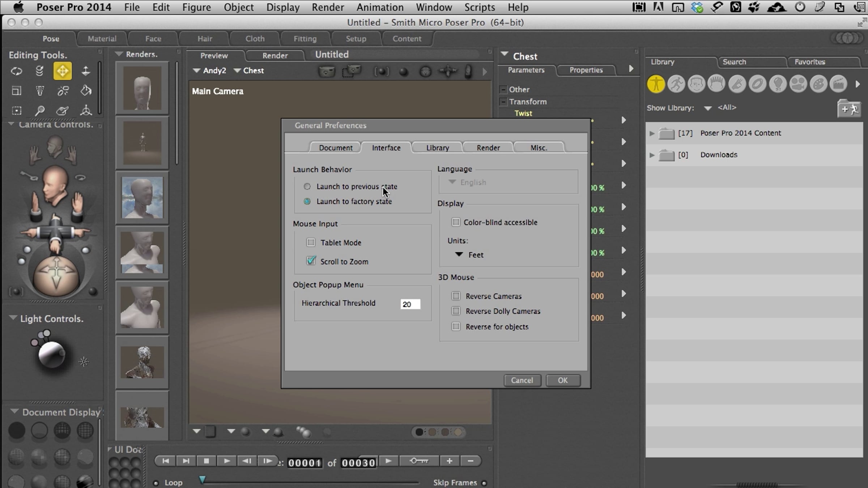This screenshot has width=868, height=488.
Task: Select the Translate/Pull editing tool
Action: [62, 71]
